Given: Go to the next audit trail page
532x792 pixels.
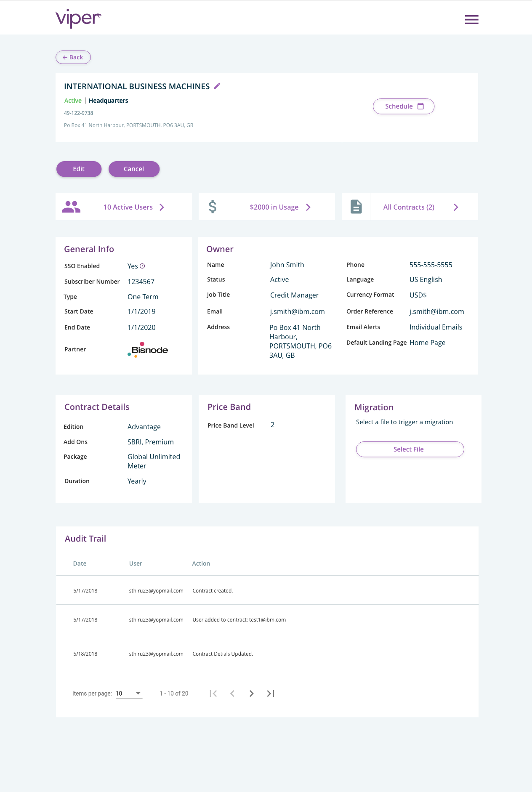Looking at the screenshot, I should point(251,694).
